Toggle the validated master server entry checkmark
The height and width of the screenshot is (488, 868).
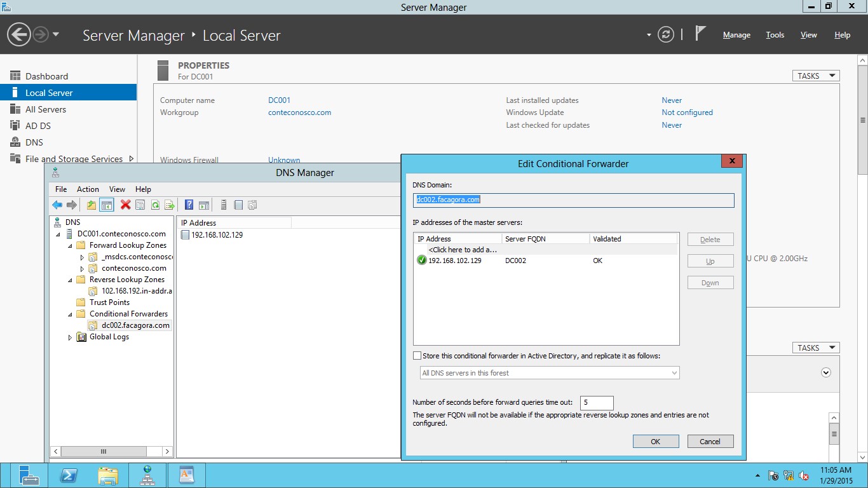point(421,261)
